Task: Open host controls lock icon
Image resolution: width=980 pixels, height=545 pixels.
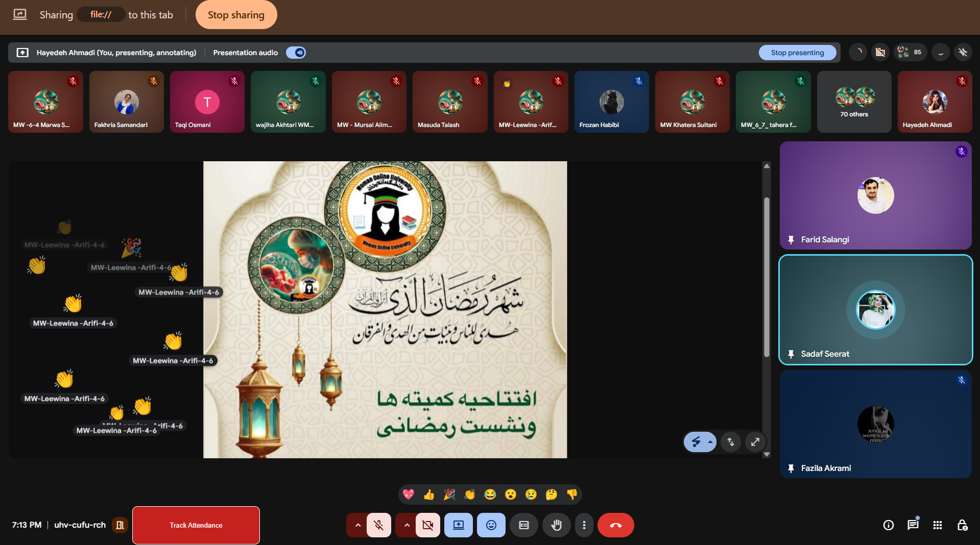Action: click(x=962, y=525)
